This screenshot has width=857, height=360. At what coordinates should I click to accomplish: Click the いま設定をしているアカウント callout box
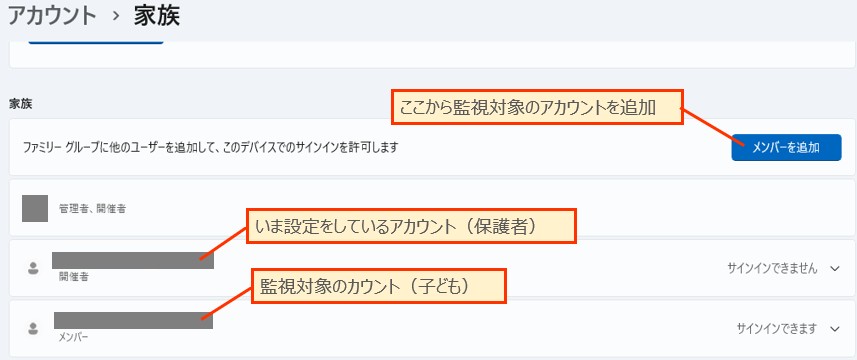(x=411, y=226)
